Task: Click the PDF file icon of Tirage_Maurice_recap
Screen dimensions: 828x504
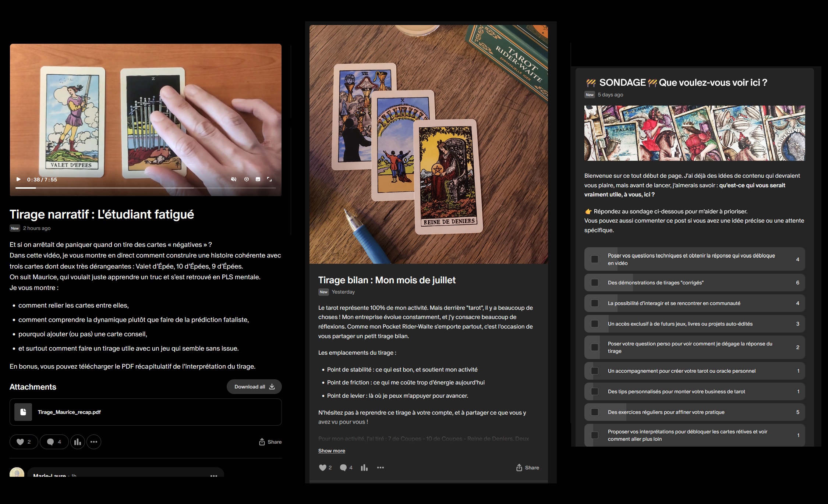Action: tap(23, 412)
